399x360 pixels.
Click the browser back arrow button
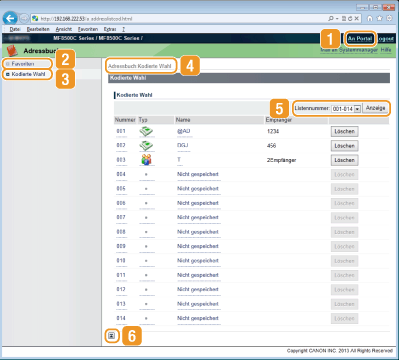(10, 18)
